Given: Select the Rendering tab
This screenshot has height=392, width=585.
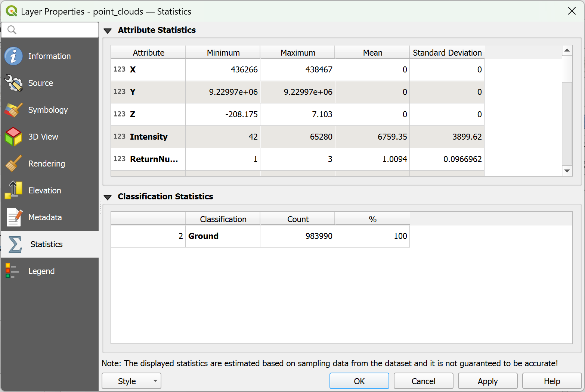Looking at the screenshot, I should click(x=50, y=164).
